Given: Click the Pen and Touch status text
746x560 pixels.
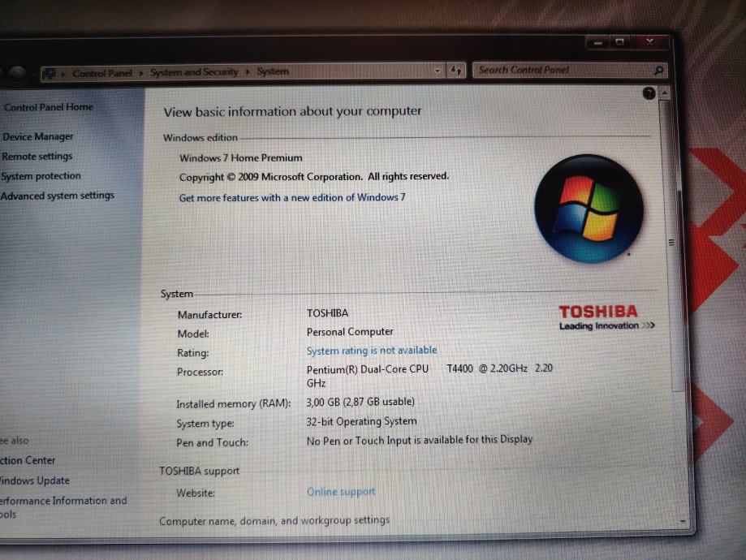Looking at the screenshot, I should pos(419,440).
